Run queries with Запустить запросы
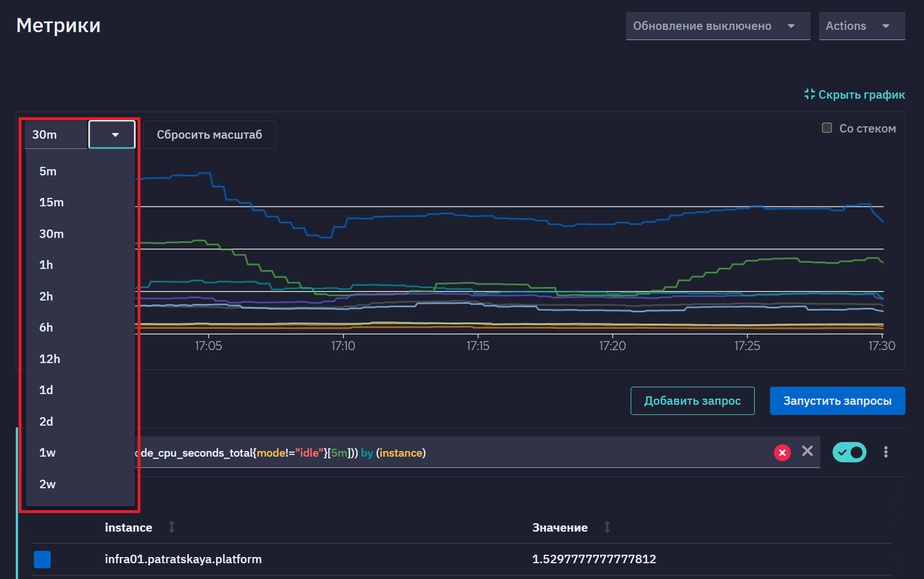 (837, 401)
